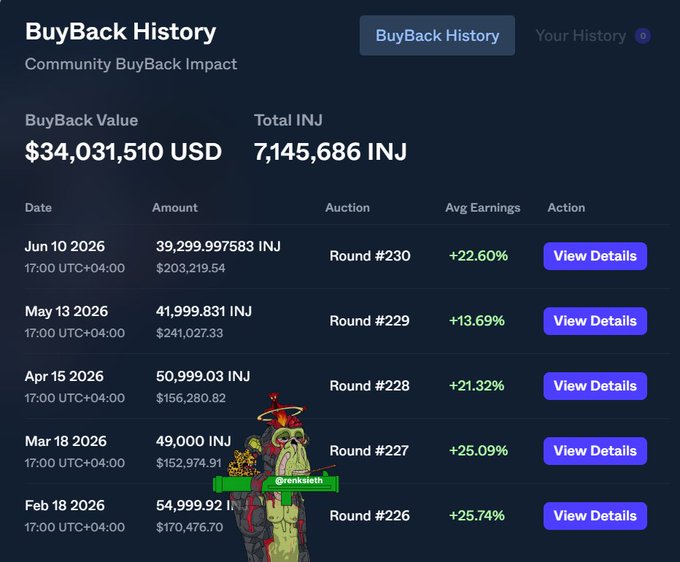Click the Community BuyBack Impact subtitle
Image resolution: width=680 pixels, height=562 pixels.
click(131, 64)
